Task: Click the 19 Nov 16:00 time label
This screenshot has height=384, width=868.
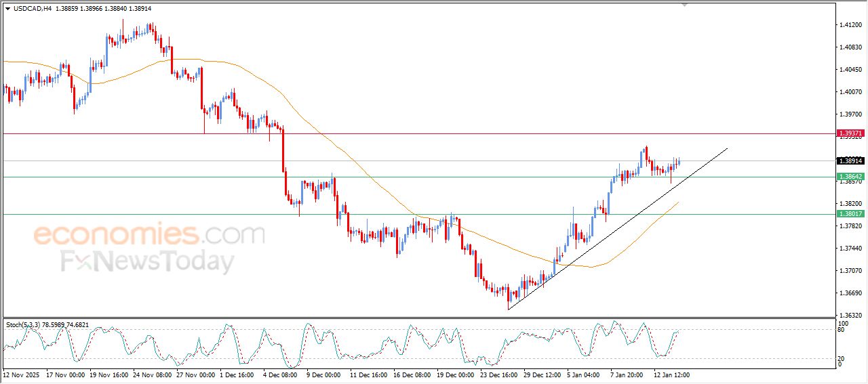Action: (107, 375)
